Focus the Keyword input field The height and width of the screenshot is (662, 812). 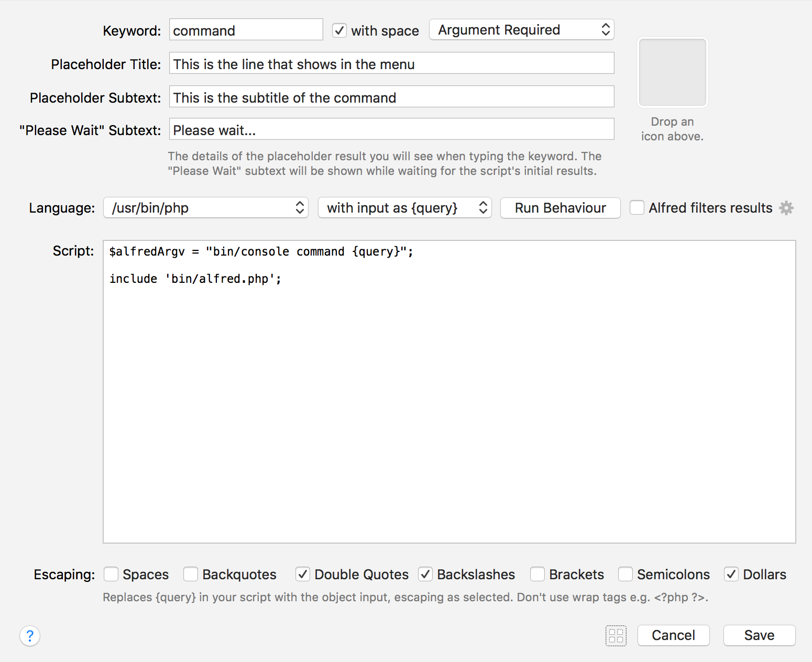point(246,30)
